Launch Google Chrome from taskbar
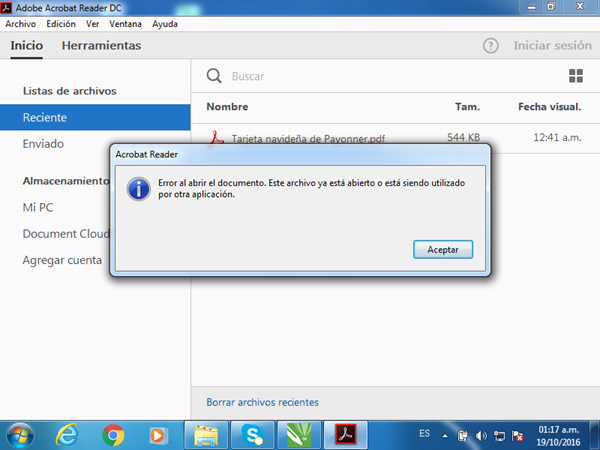 [113, 435]
